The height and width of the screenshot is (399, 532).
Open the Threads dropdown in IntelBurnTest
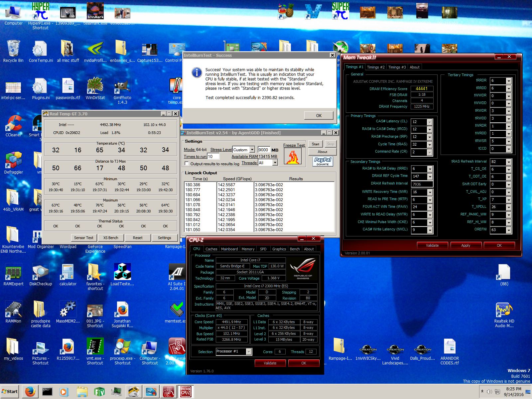click(275, 163)
